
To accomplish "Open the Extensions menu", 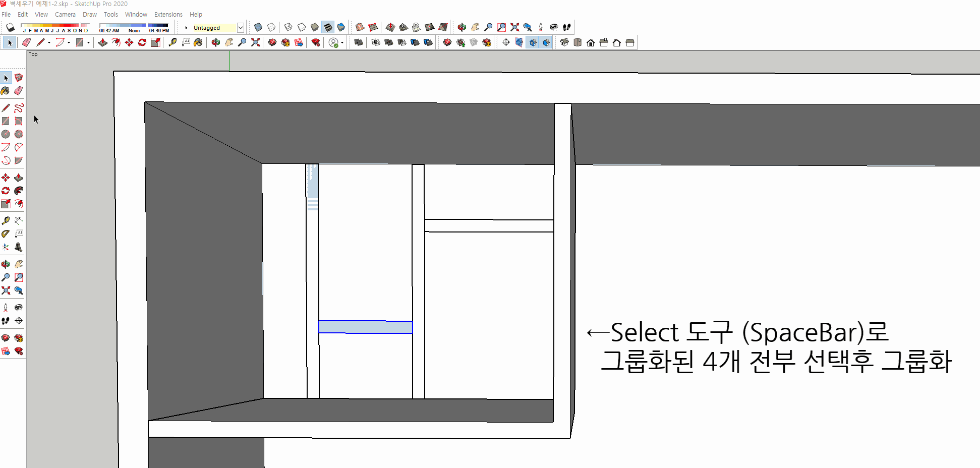I will coord(168,14).
